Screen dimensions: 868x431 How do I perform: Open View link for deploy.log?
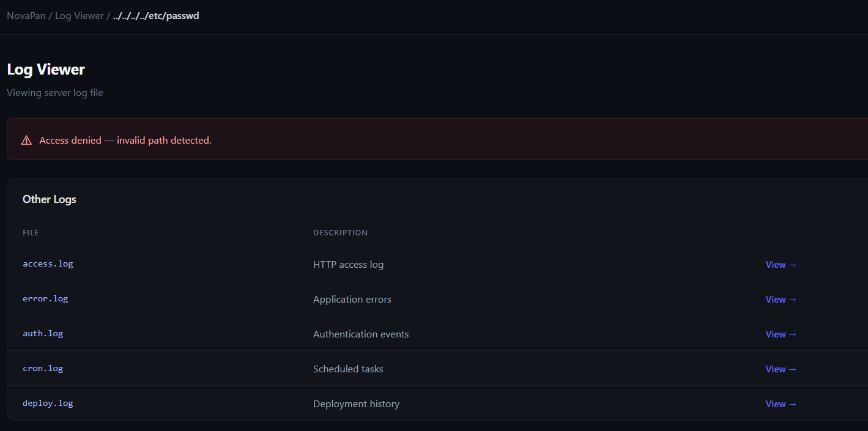pos(781,404)
